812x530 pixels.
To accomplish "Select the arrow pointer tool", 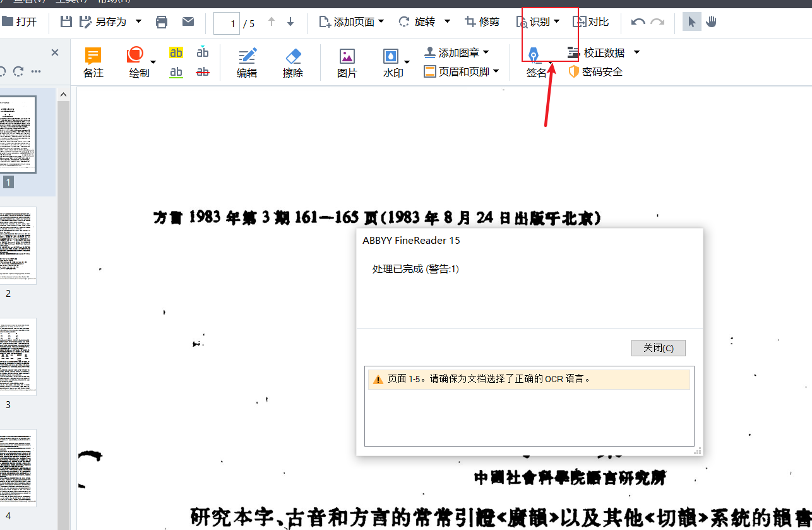I will [x=692, y=22].
